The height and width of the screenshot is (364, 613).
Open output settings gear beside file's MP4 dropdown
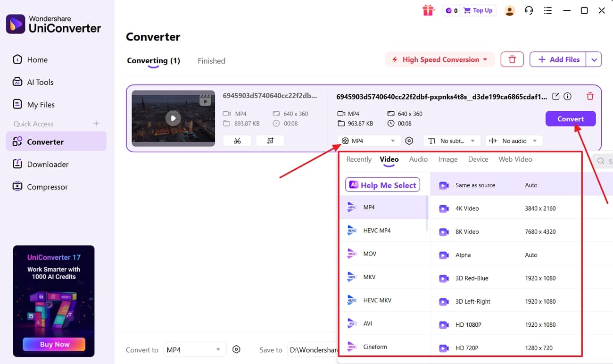pyautogui.click(x=409, y=141)
